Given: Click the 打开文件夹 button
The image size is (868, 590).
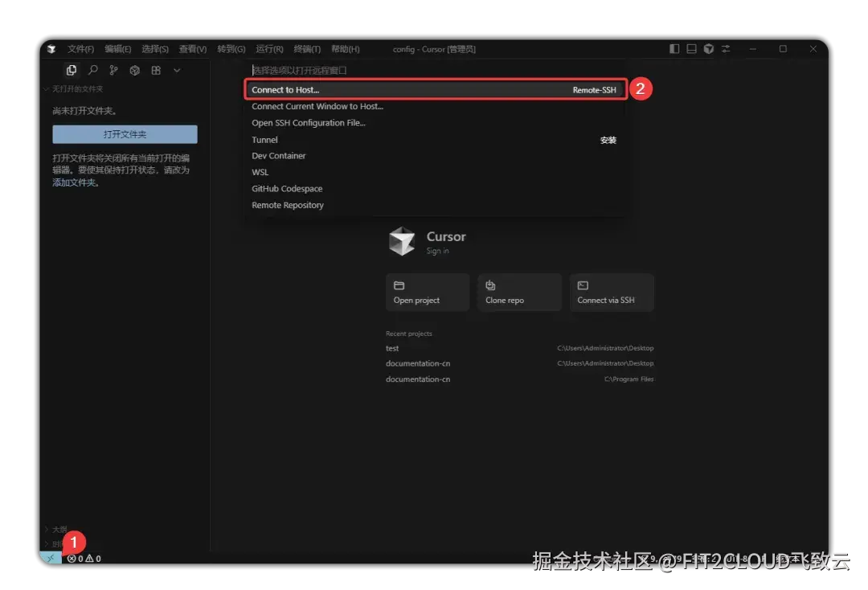Looking at the screenshot, I should click(125, 134).
